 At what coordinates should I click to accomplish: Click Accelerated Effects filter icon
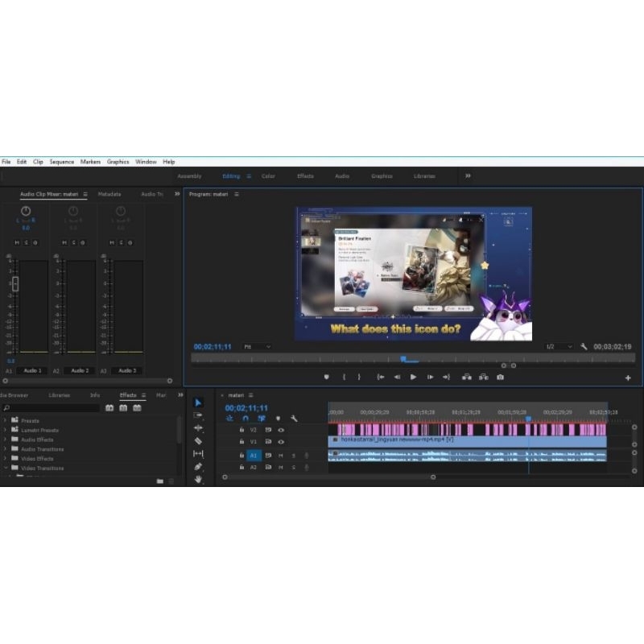click(109, 408)
